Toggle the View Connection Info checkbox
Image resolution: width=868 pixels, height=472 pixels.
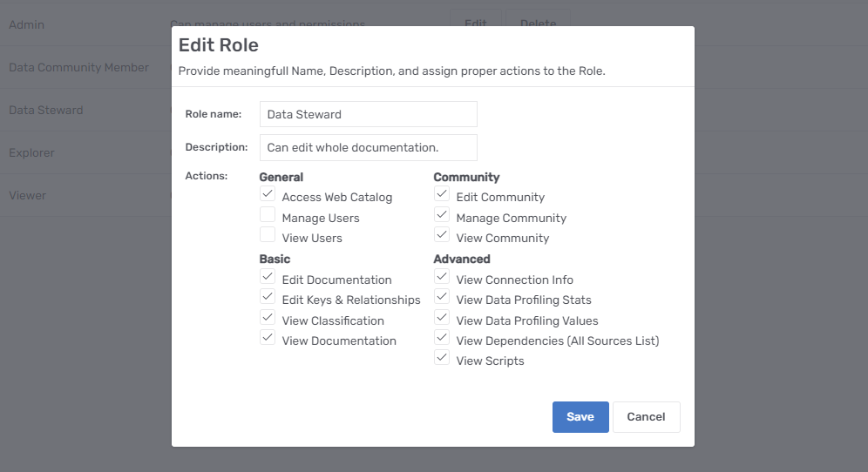[x=442, y=277]
